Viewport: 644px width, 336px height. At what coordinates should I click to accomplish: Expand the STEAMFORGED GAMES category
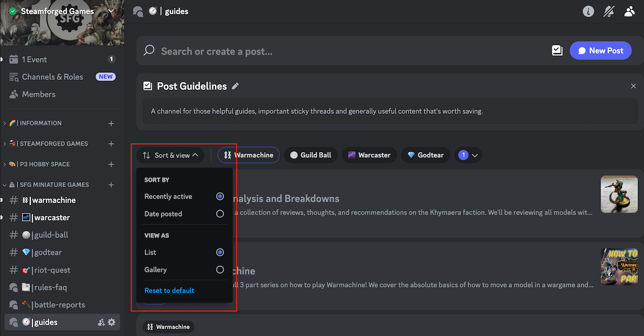coord(46,144)
